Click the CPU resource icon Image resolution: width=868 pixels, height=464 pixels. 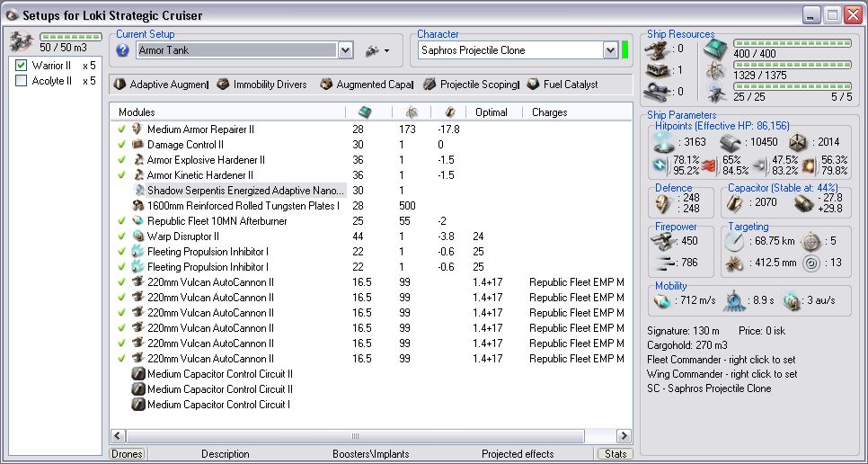(x=716, y=49)
